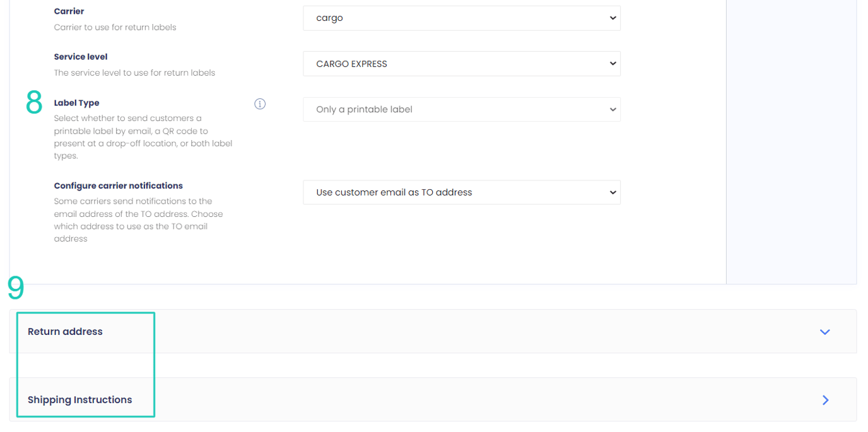Screen dimensions: 868x432
Task: Click the Return address section header
Action: (65, 332)
